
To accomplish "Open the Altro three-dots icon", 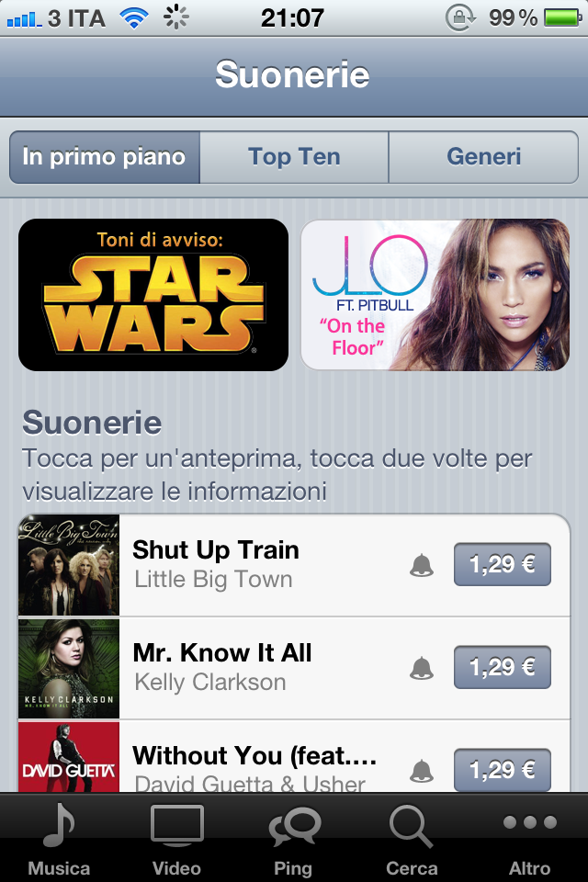I will coord(529,822).
